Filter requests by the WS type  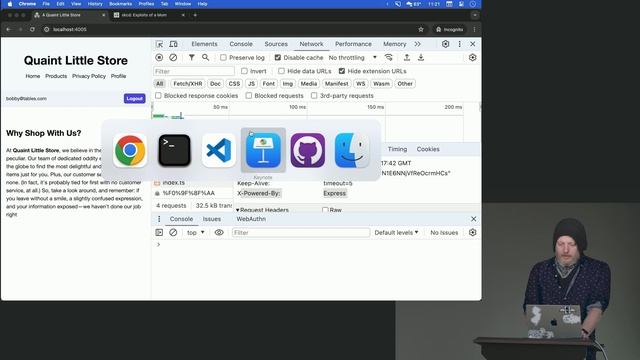tap(360, 84)
